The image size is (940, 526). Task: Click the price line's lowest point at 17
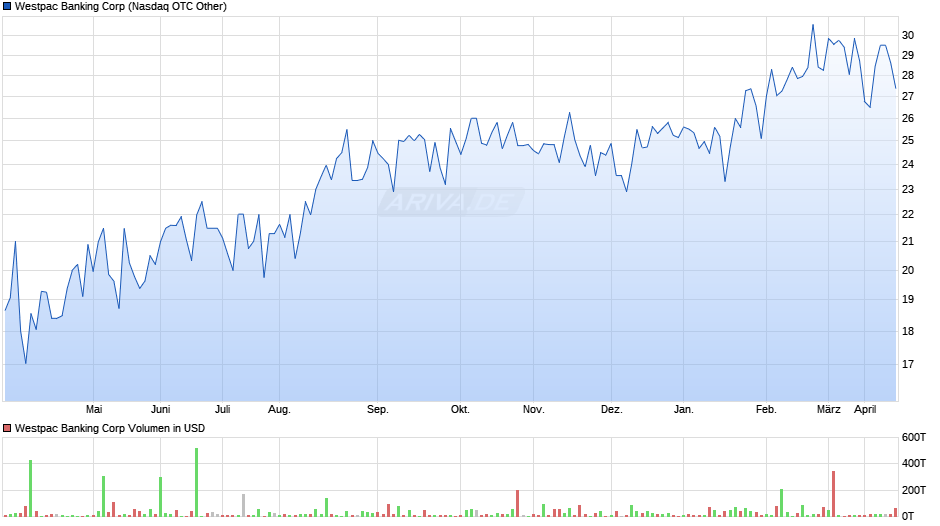point(26,363)
